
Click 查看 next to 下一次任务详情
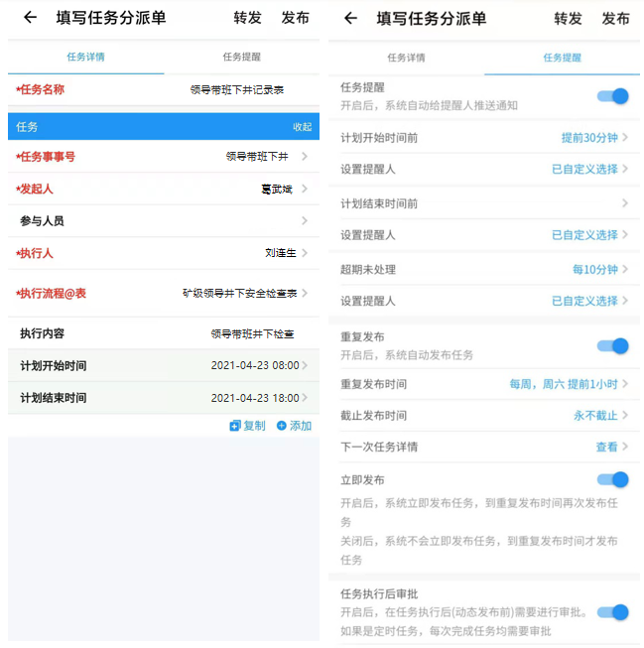point(606,448)
